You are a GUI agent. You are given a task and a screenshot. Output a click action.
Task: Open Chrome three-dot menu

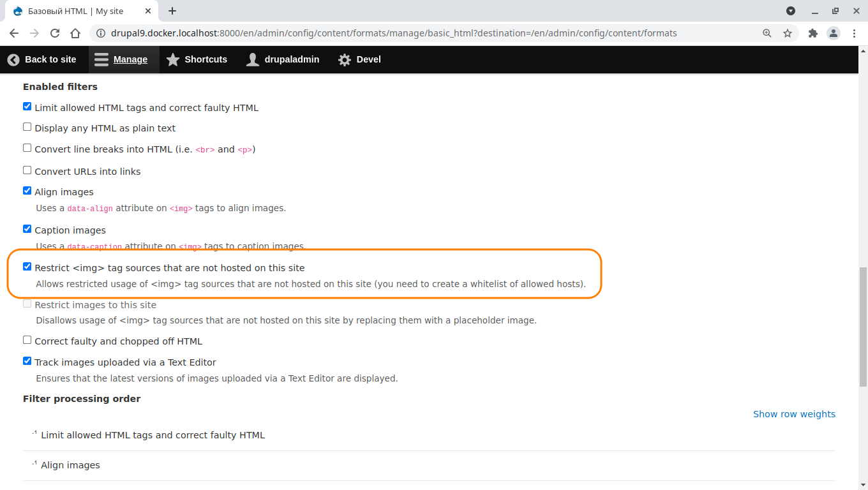pos(855,33)
